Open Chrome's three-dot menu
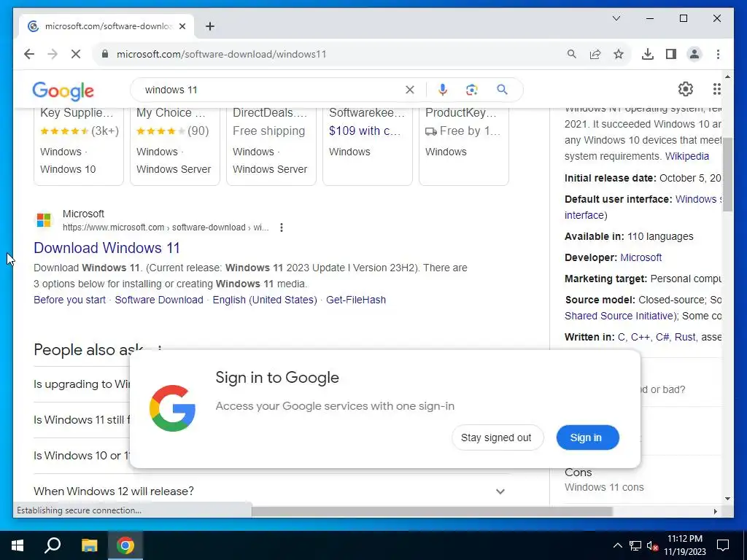This screenshot has height=560, width=747. coord(718,54)
